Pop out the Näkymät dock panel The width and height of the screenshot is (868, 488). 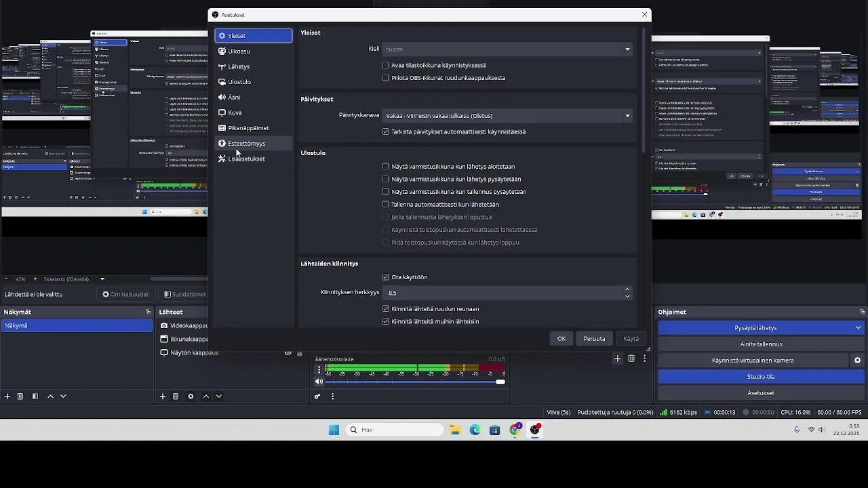tap(148, 312)
